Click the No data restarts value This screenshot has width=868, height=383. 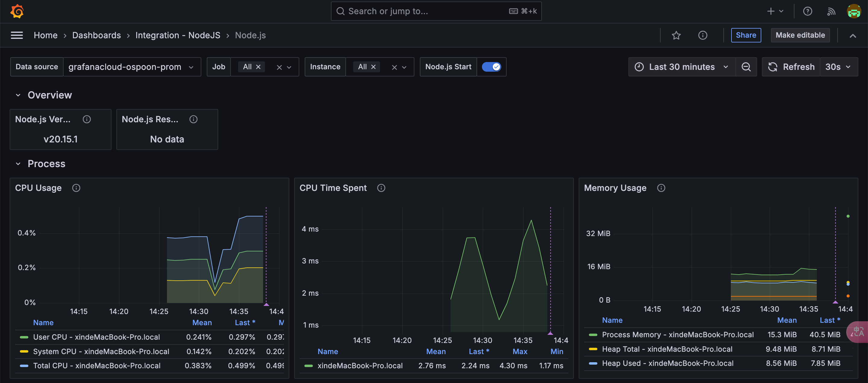click(x=167, y=139)
